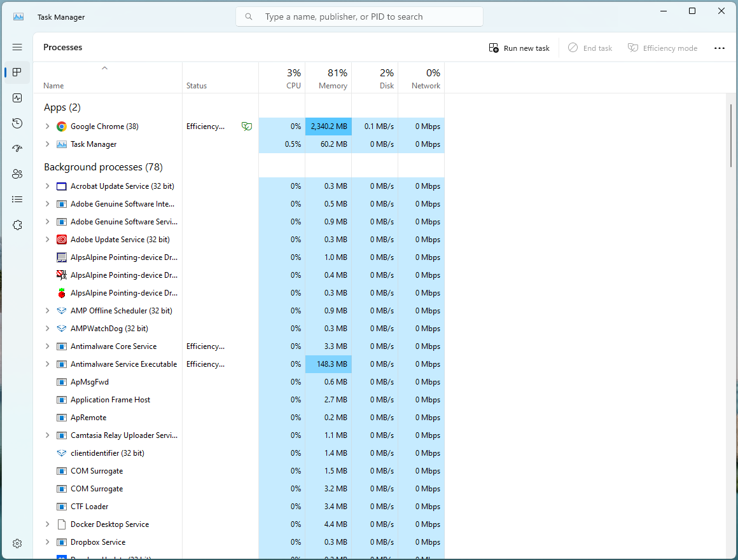Click the Run new task button

pos(519,48)
